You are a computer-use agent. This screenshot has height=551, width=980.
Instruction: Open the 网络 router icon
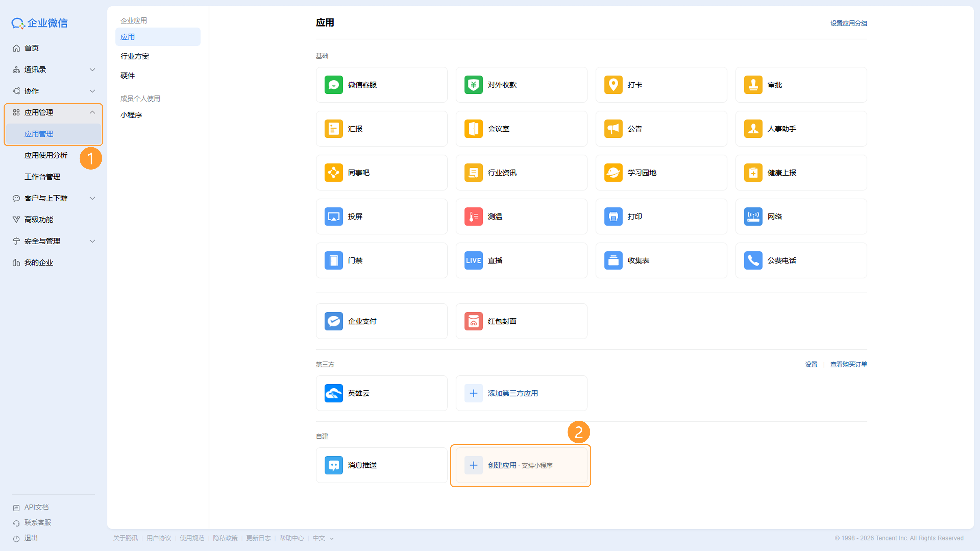pyautogui.click(x=753, y=217)
